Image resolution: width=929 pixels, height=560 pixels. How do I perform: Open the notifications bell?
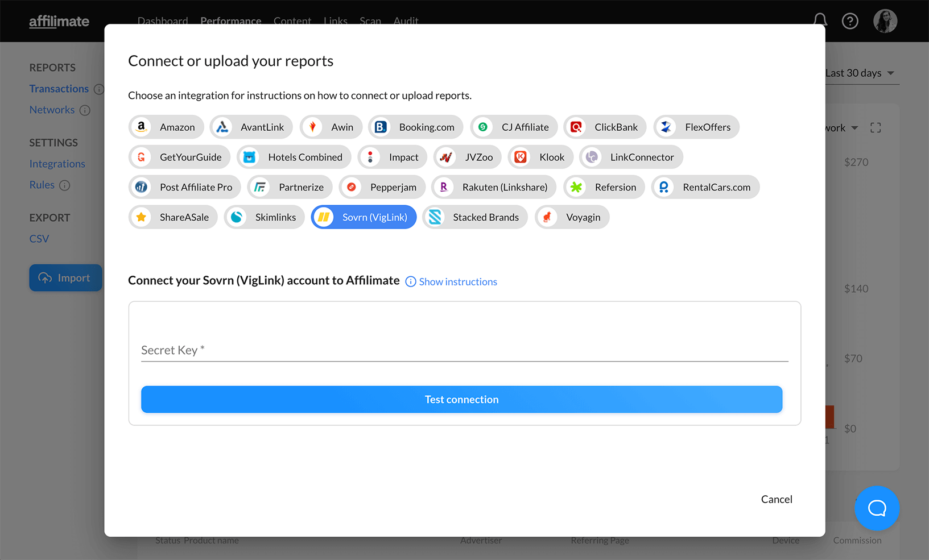pos(820,21)
